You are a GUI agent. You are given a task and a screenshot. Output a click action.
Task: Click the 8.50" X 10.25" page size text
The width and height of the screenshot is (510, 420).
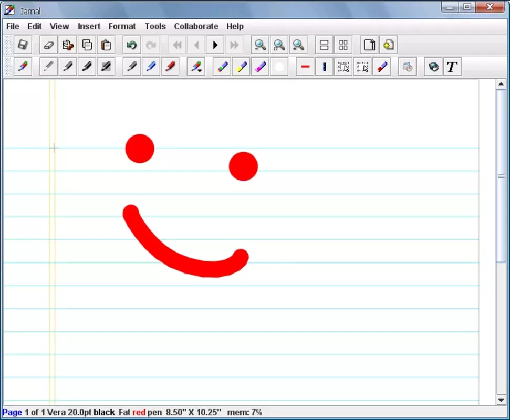coord(193,412)
